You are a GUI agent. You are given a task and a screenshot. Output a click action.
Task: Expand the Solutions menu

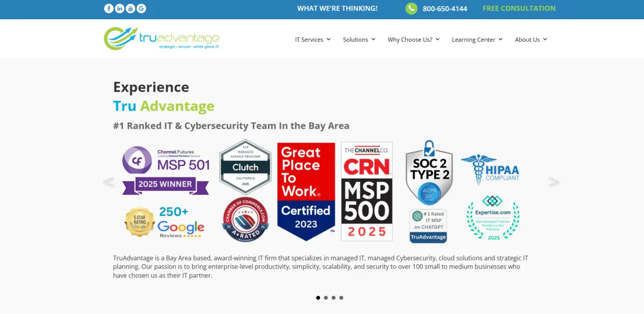[359, 40]
